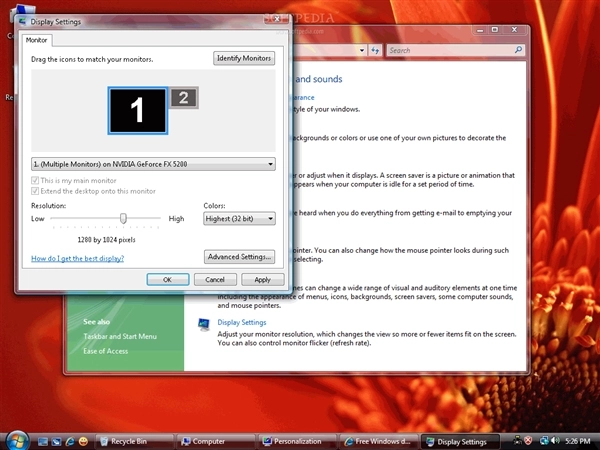The width and height of the screenshot is (600, 450).
Task: Switch to Recycle Bin taskbar item
Action: 128,441
